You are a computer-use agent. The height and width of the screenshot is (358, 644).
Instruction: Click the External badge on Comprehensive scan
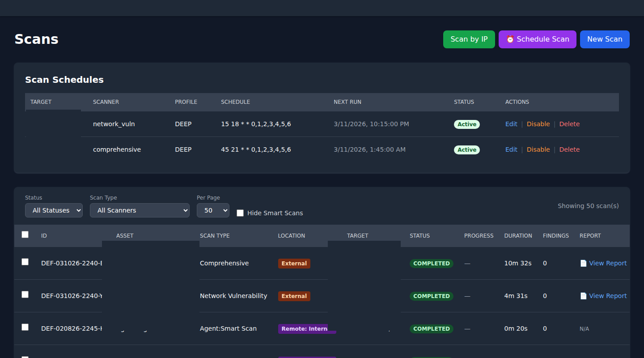tap(294, 264)
